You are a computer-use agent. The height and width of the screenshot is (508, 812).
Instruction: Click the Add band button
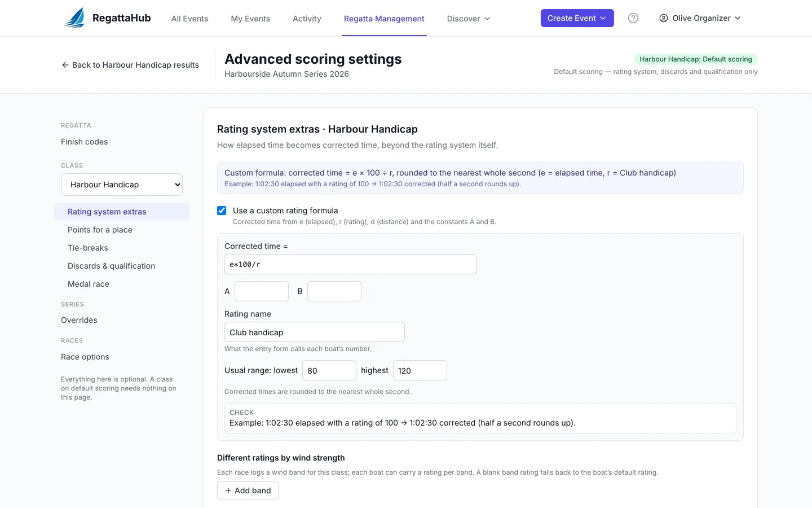(248, 491)
